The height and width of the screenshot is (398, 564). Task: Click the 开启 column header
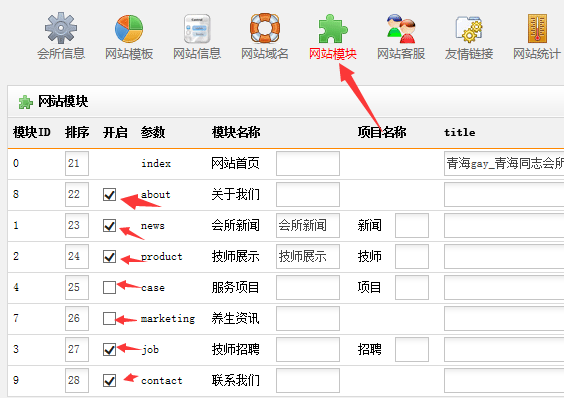point(115,132)
